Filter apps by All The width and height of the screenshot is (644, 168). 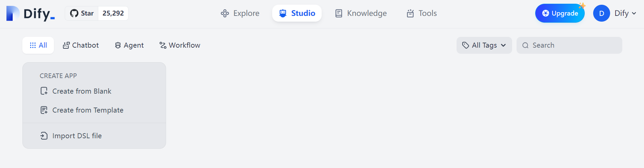pyautogui.click(x=38, y=45)
